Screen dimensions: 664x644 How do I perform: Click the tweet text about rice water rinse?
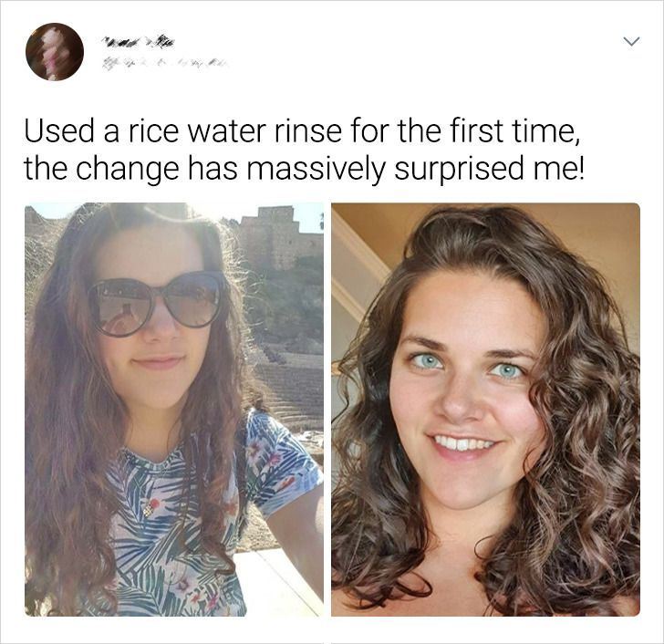[301, 150]
